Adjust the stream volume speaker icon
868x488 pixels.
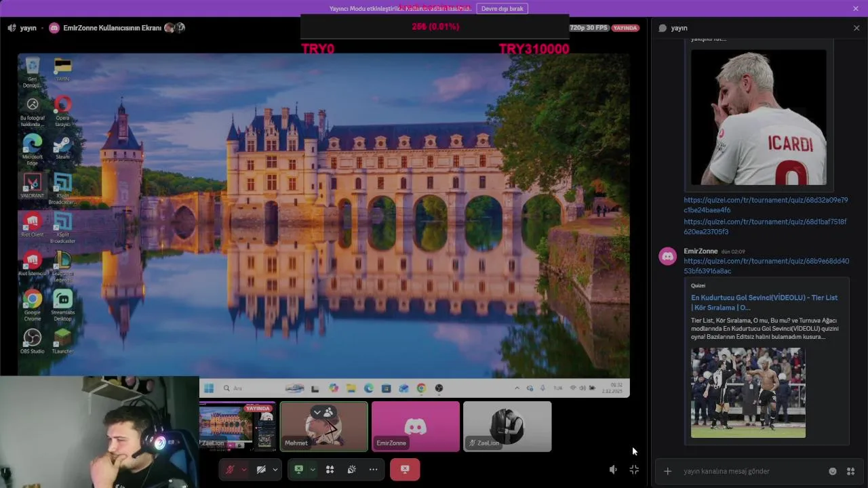(x=613, y=470)
